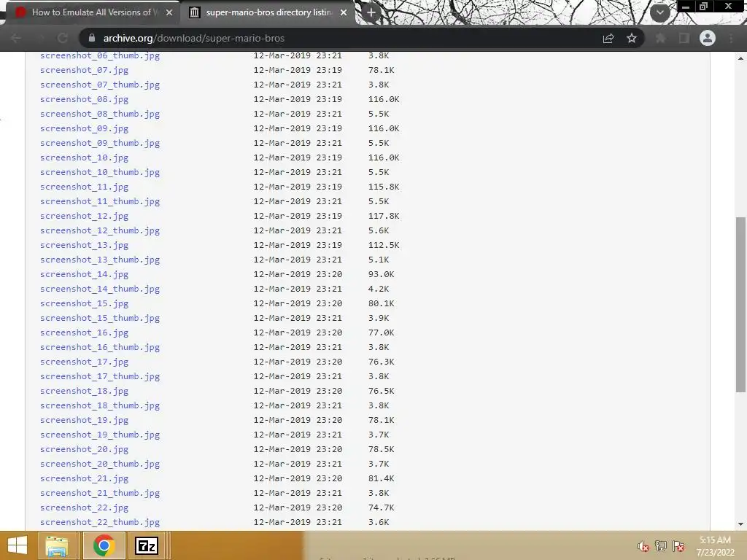
Task: Open screenshot_22.jpg link
Action: coord(85,507)
